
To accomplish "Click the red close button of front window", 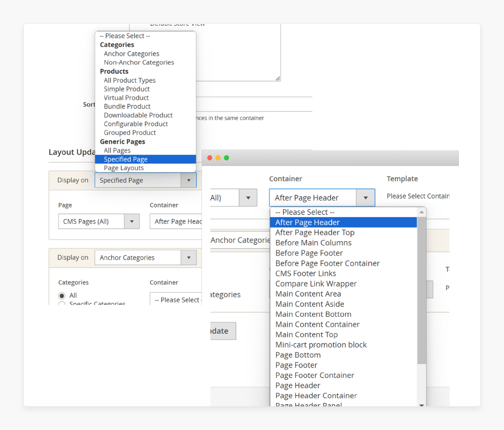I will (x=210, y=158).
